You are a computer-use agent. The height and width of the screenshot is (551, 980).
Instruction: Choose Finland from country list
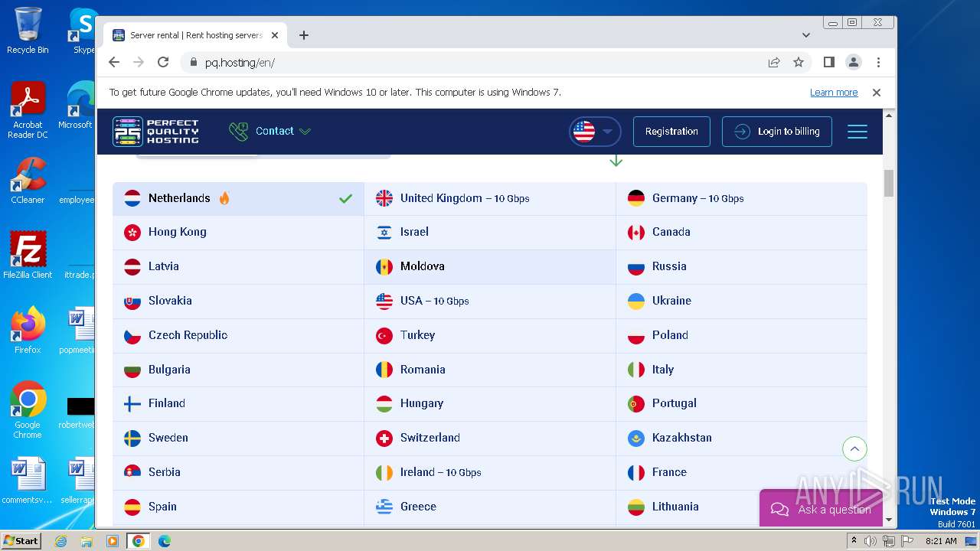(238, 403)
